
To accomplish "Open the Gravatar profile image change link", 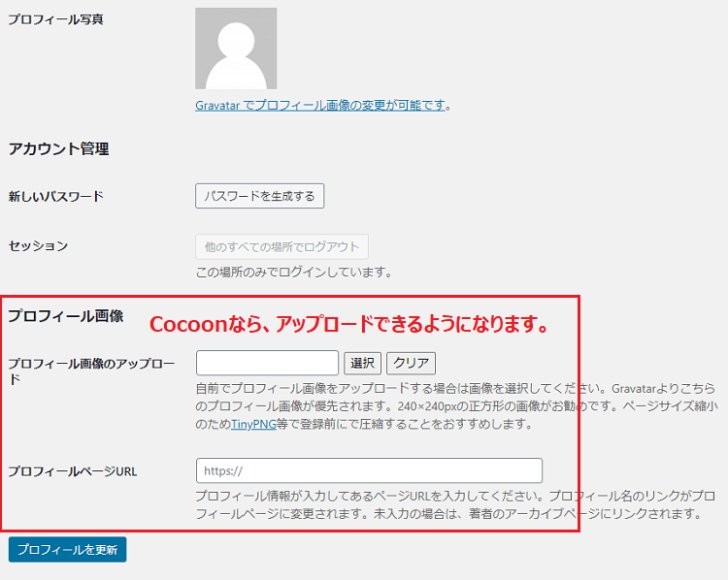I will (x=320, y=106).
